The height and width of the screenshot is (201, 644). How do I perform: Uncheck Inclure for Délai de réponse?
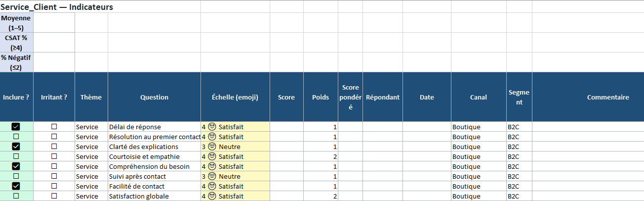(16, 127)
